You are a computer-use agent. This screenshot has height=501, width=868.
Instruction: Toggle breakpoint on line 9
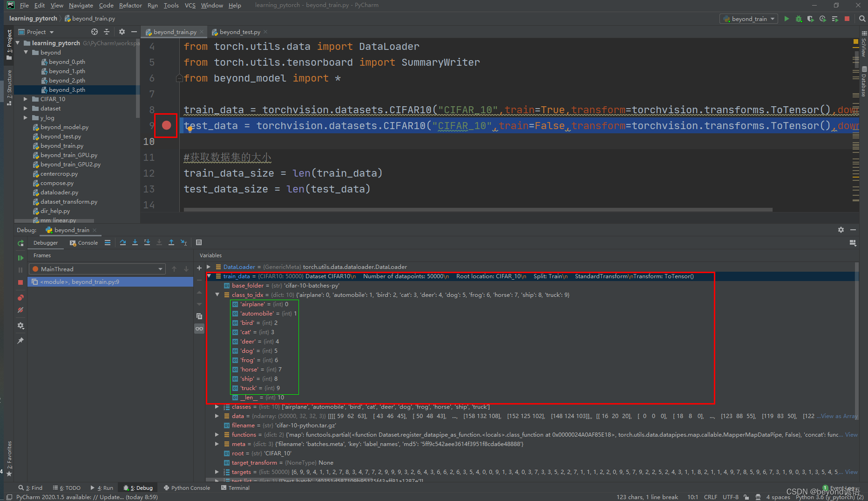tap(166, 125)
